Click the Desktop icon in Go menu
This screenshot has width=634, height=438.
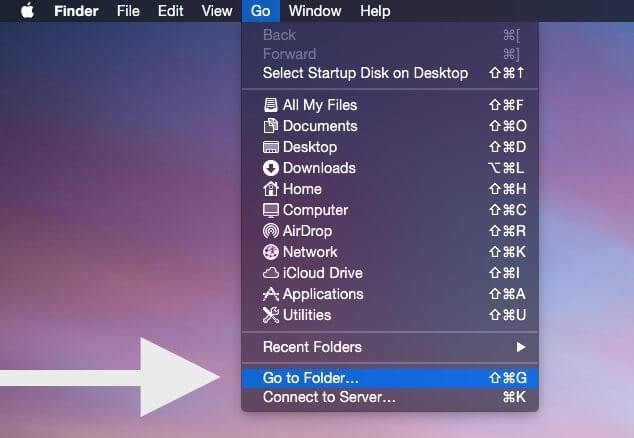[270, 147]
